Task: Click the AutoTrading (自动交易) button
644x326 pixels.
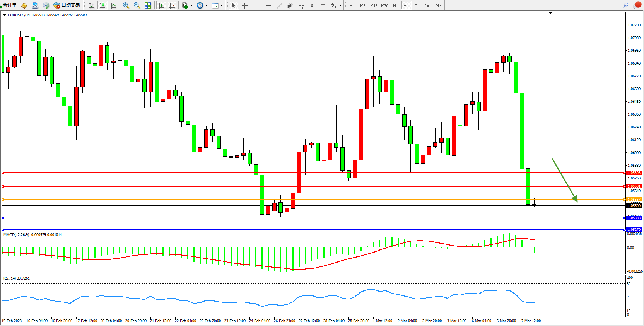Action: click(x=67, y=5)
